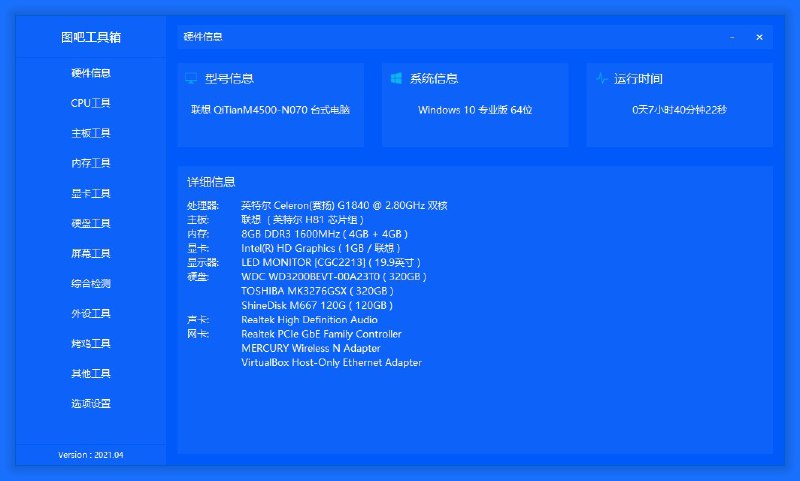The image size is (800, 481).
Task: Open 烤鸡工具 stress test section
Action: coord(91,343)
